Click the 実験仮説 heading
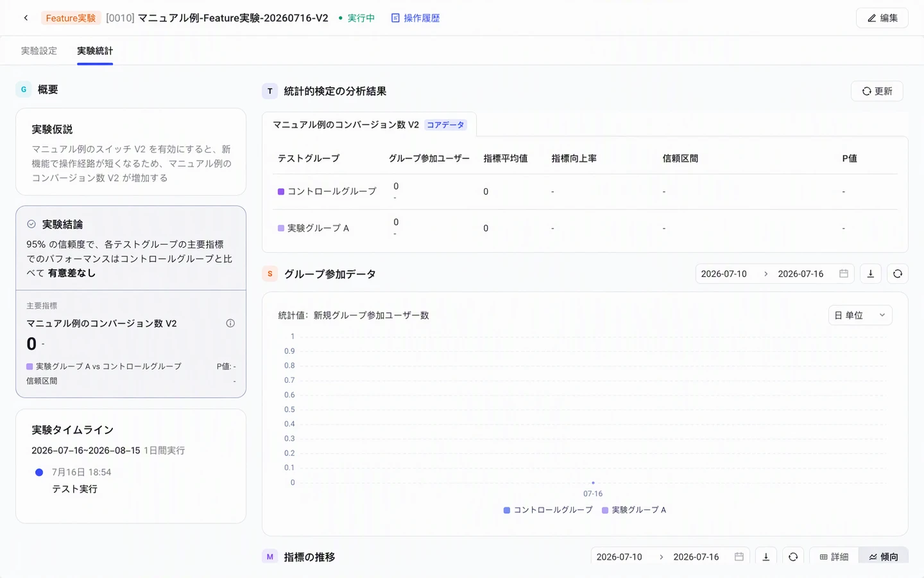The width and height of the screenshot is (924, 578). (x=52, y=129)
